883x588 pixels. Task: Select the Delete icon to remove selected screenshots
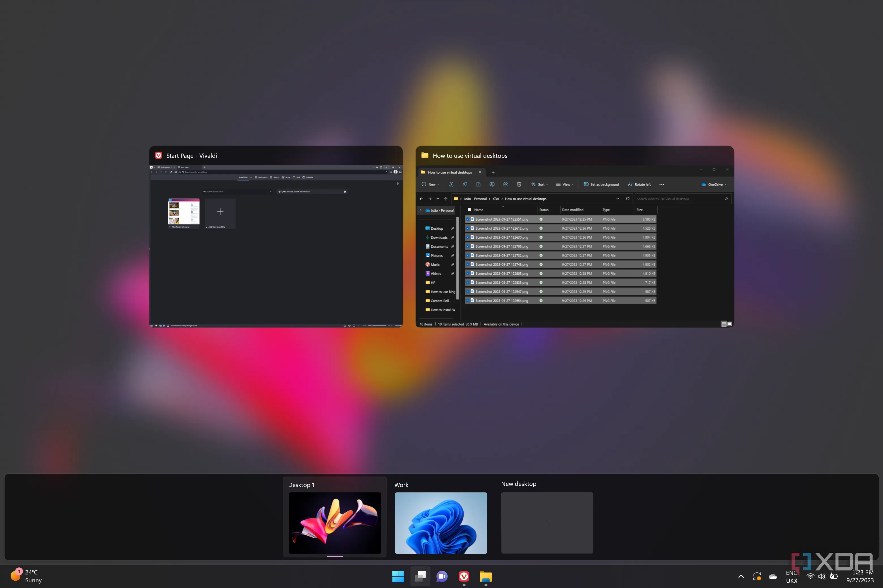(519, 184)
